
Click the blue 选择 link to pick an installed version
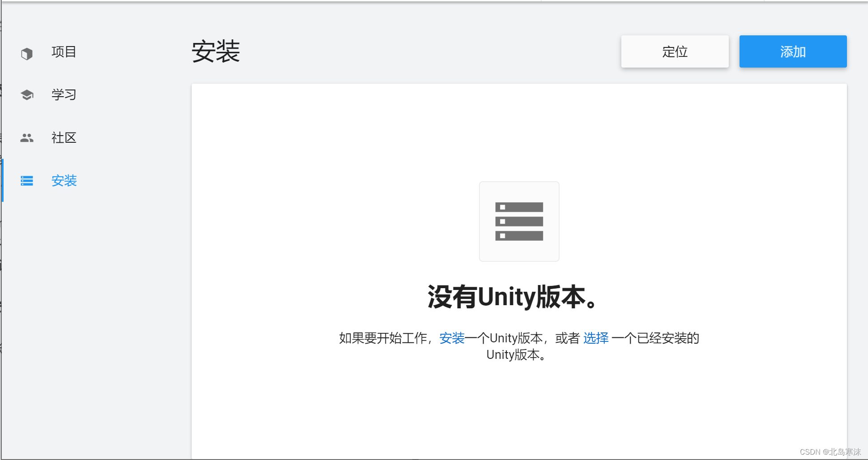point(596,338)
